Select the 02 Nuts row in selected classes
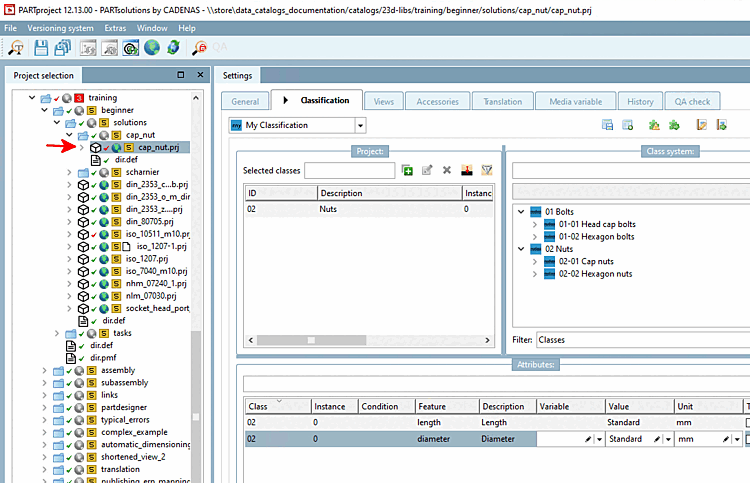 click(x=369, y=209)
